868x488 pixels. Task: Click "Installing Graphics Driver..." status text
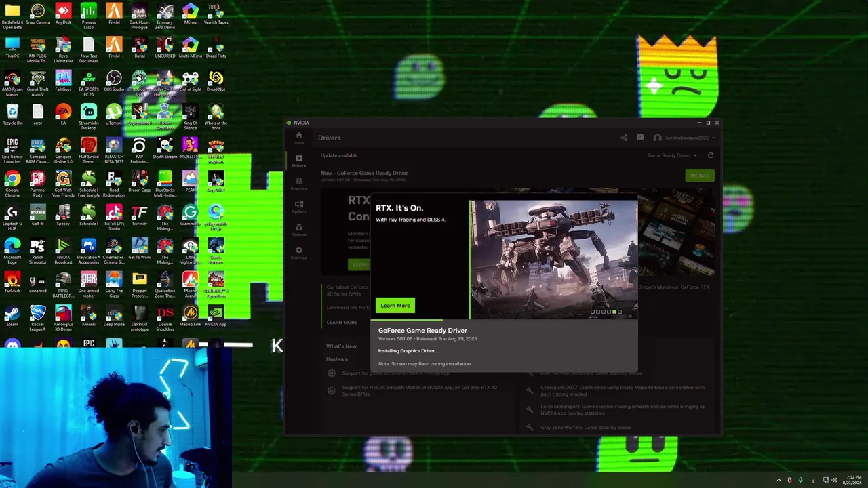pos(408,351)
